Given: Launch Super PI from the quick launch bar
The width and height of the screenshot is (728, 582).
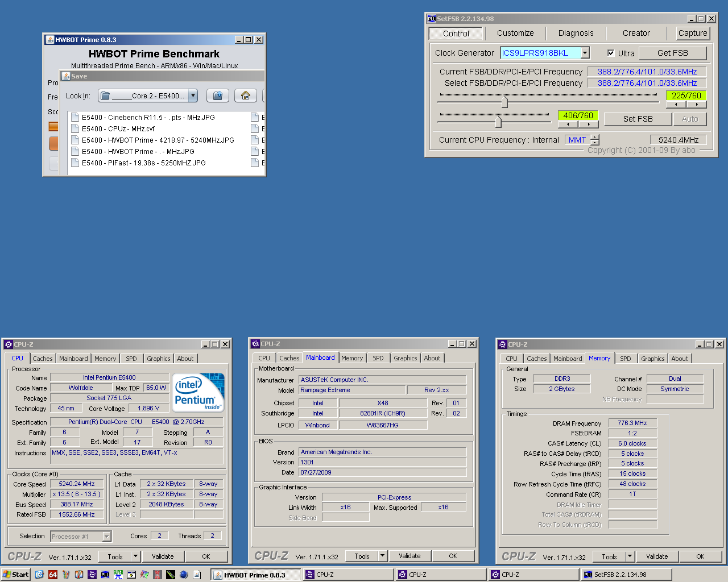Looking at the screenshot, I should click(118, 575).
